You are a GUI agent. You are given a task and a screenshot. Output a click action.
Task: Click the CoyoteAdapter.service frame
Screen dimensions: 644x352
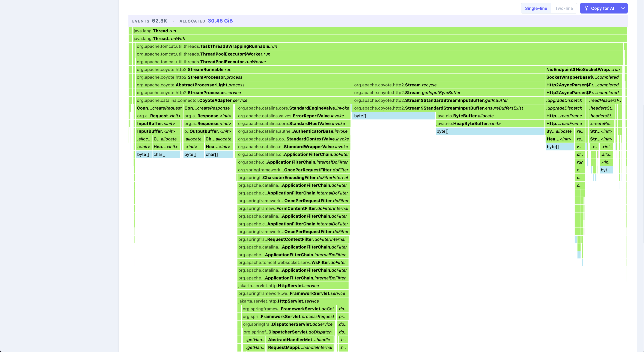[244, 100]
